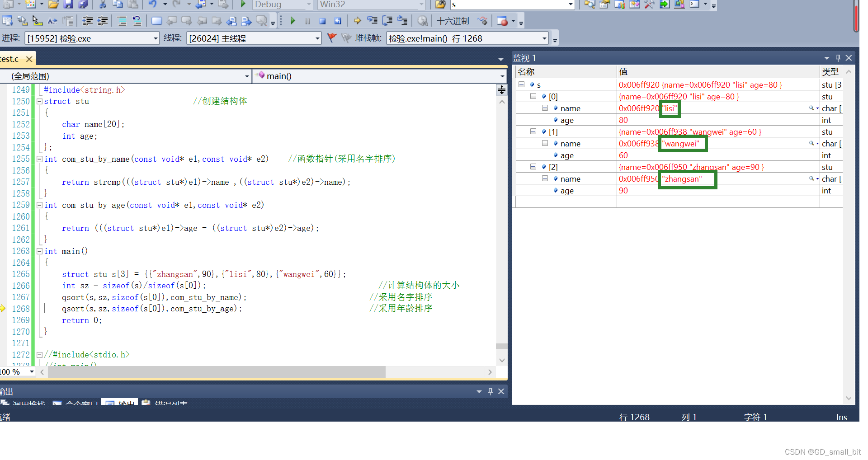Open the active files list dropdown arrow
The image size is (868, 460).
tap(501, 59)
